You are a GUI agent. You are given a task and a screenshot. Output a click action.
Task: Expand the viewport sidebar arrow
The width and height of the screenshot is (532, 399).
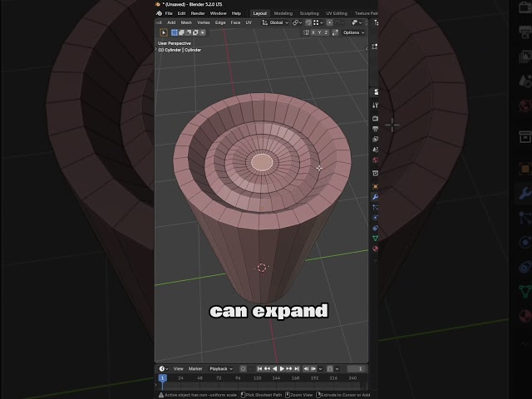click(367, 48)
